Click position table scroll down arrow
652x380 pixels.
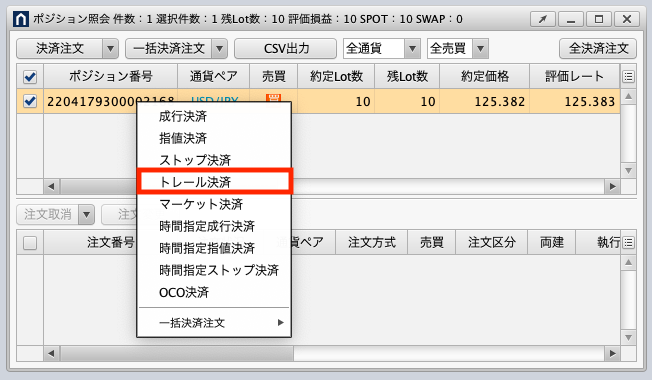pyautogui.click(x=628, y=171)
